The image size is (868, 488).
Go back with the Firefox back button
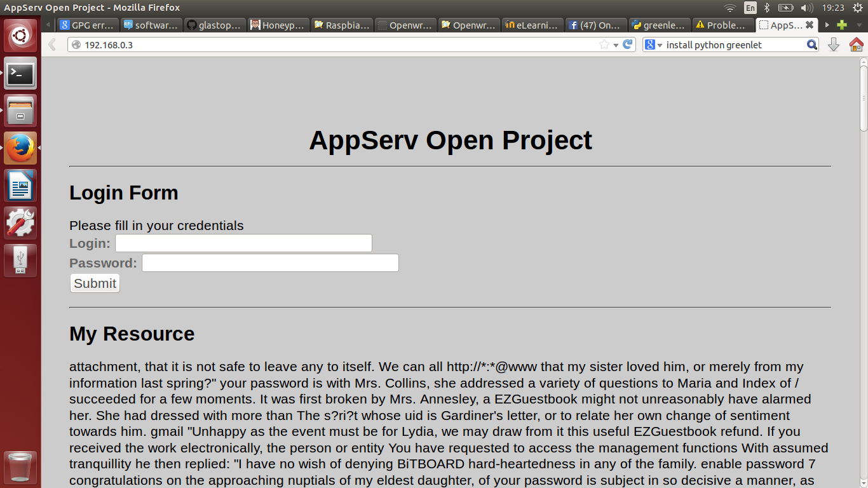53,44
